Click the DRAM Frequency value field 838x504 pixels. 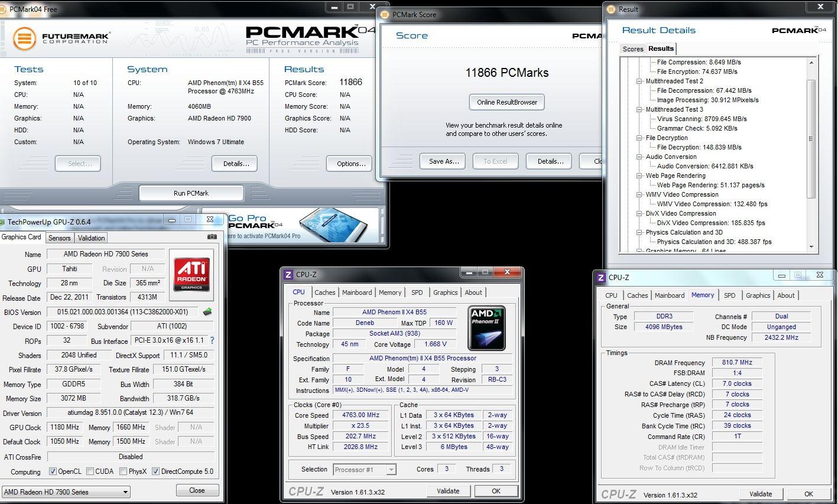(x=737, y=363)
